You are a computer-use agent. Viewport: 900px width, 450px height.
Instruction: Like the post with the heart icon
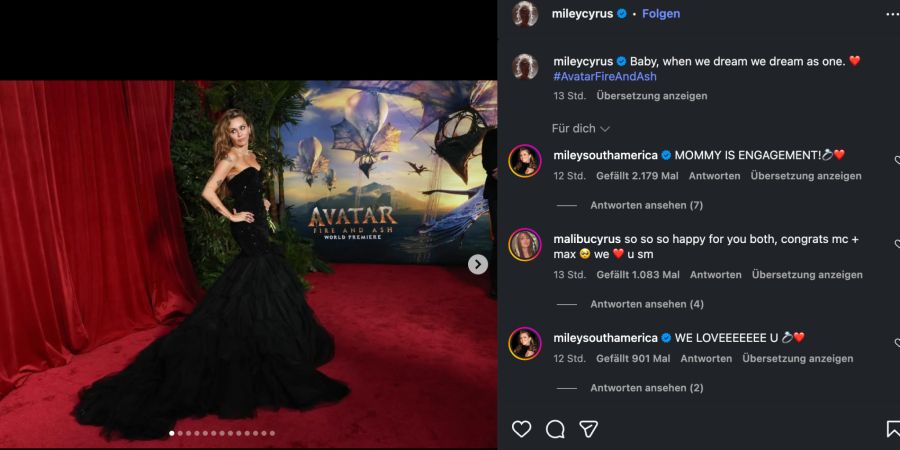tap(521, 429)
